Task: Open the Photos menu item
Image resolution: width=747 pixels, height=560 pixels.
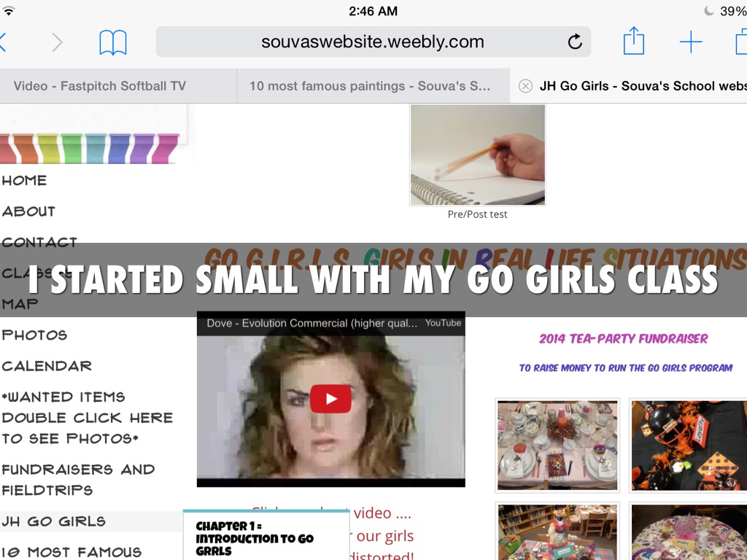Action: (x=34, y=335)
